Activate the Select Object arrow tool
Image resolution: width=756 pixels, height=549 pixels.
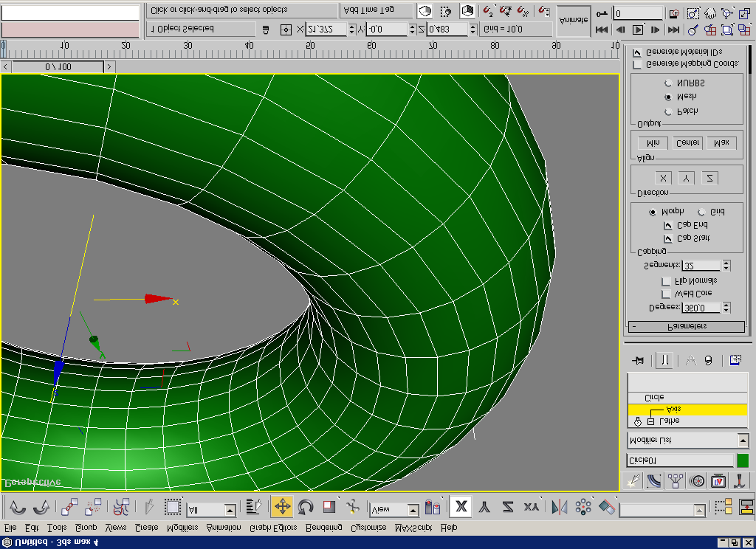coord(149,507)
